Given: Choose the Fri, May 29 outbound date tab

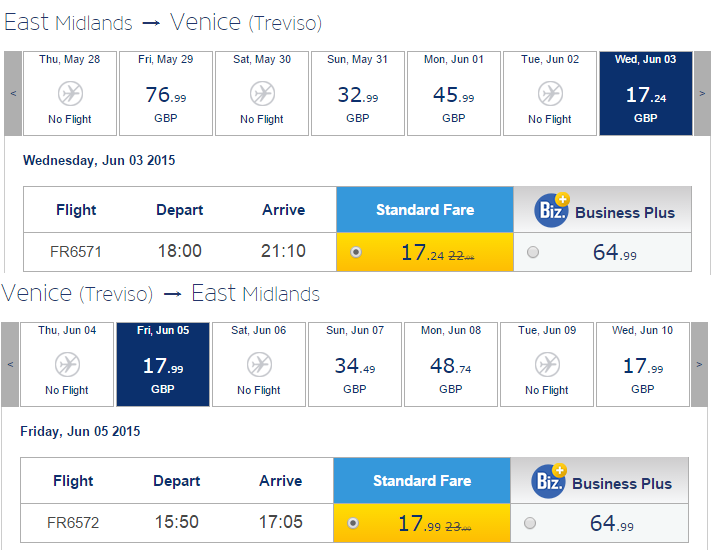Looking at the screenshot, I should pos(166,93).
